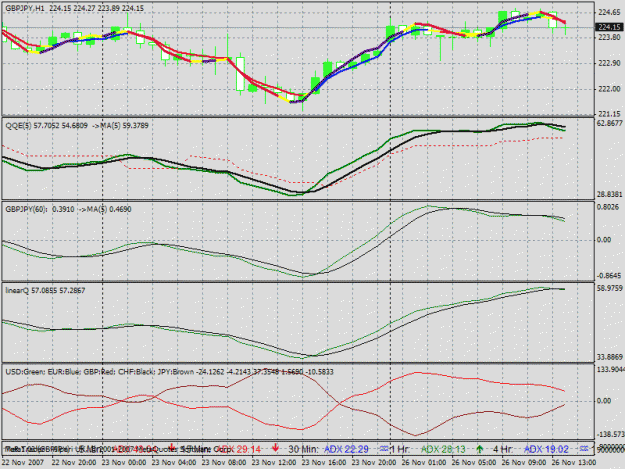Click the 26 Nov 09:00 time label
625x469 pixels.
point(524,462)
